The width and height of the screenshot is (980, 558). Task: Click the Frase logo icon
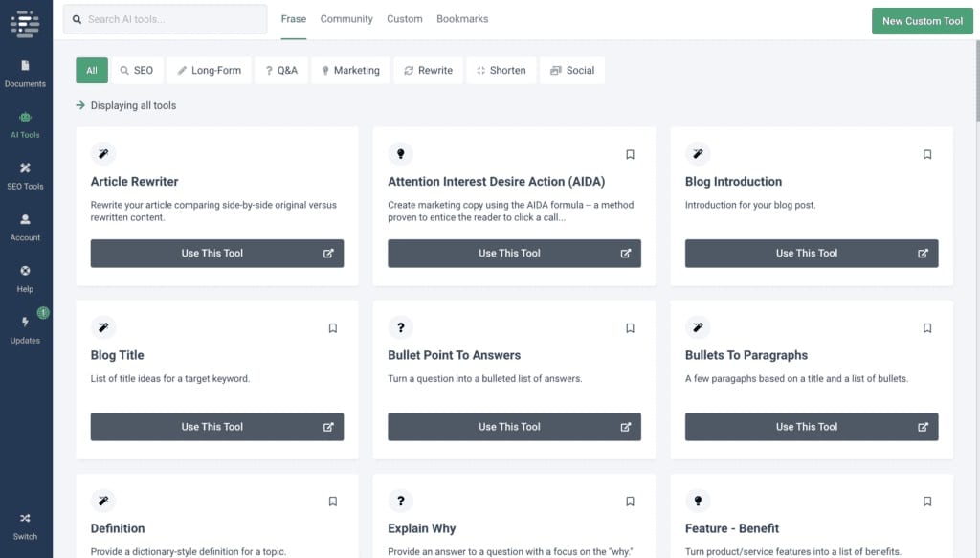25,24
